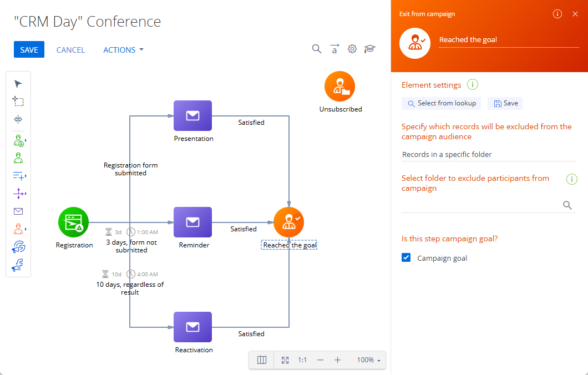Click the 10d timer indicator
588x375 pixels.
click(111, 274)
